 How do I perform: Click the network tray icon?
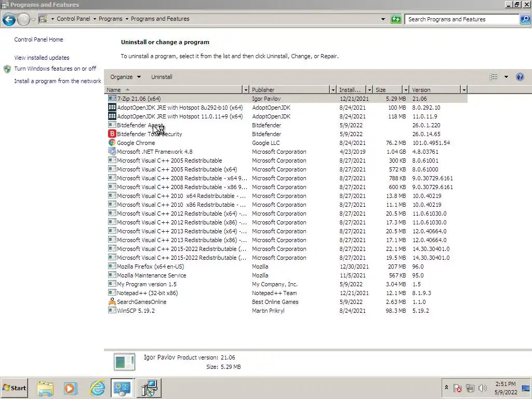click(470, 388)
